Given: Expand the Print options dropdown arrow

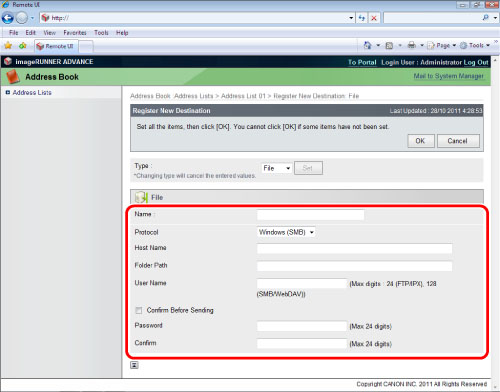Looking at the screenshot, I should tap(422, 45).
